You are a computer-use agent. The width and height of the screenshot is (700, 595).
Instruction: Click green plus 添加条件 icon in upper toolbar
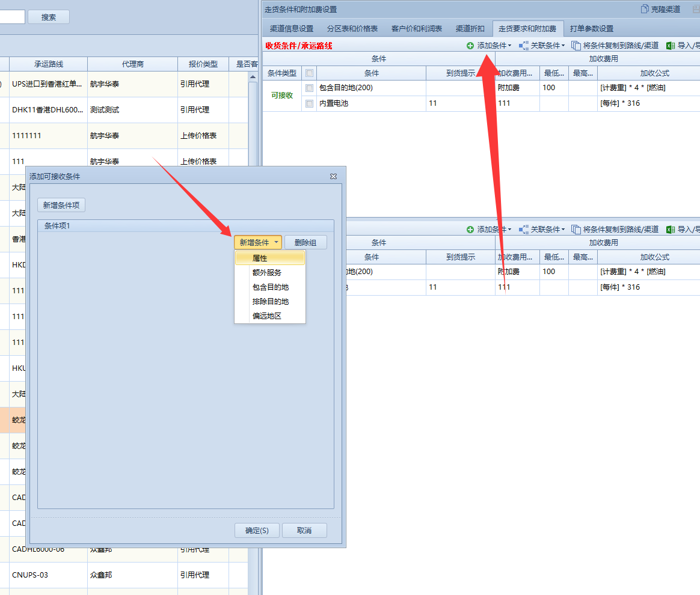point(470,46)
